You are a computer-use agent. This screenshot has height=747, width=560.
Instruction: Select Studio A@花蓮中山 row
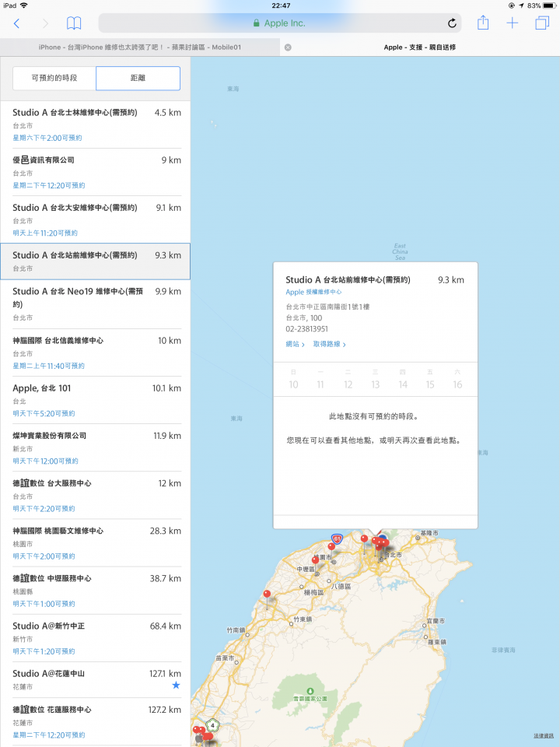pos(95,680)
